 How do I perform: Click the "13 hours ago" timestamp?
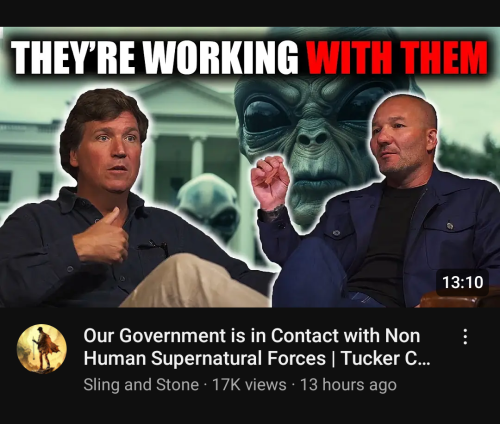(x=348, y=385)
